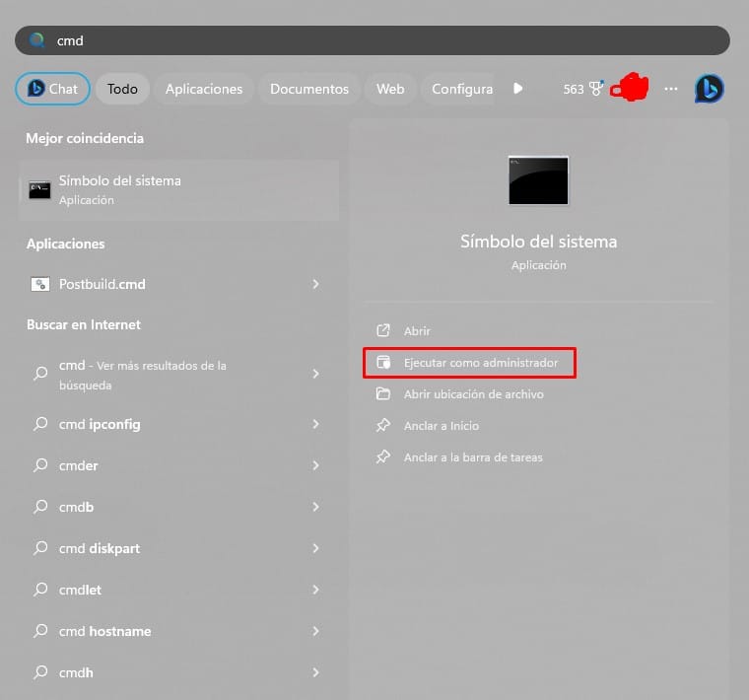The image size is (749, 700).
Task: Click 'Símbolo del sistema' title in preview pane
Action: tap(538, 242)
